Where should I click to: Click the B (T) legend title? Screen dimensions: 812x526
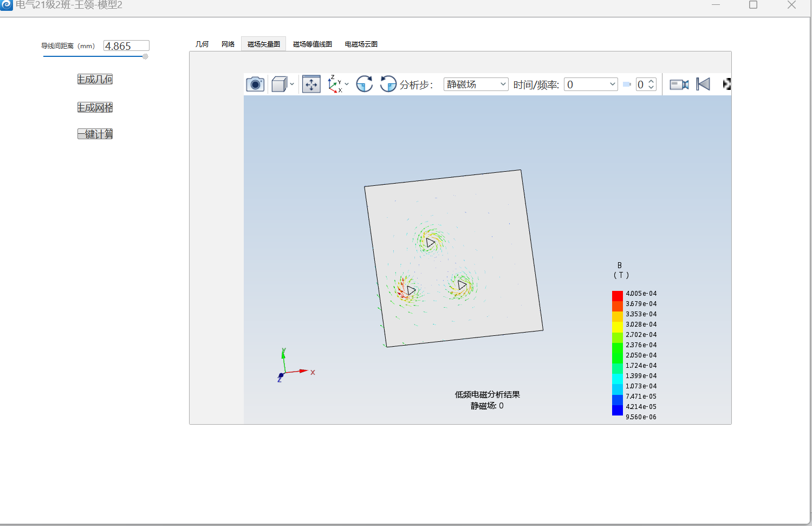pyautogui.click(x=621, y=270)
